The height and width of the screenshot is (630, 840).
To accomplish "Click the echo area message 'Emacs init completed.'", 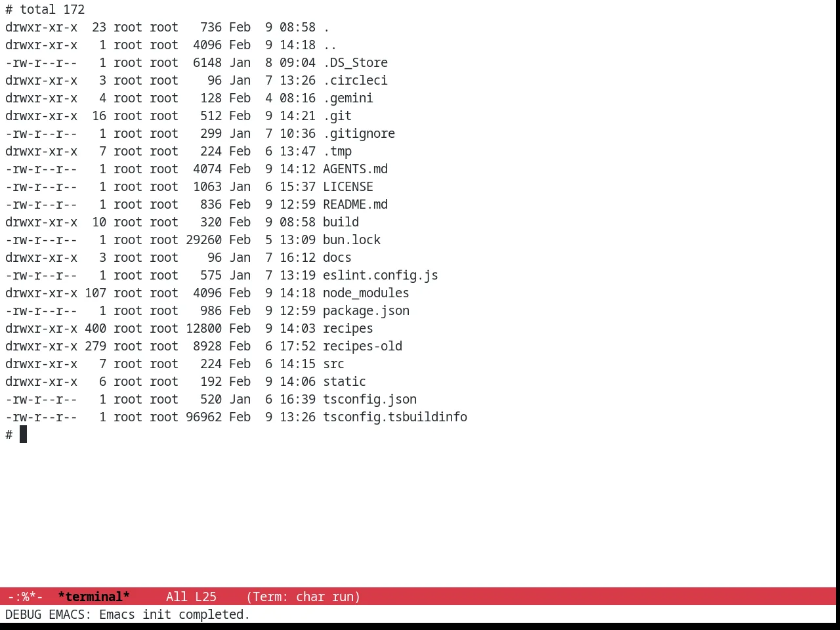I will point(175,614).
